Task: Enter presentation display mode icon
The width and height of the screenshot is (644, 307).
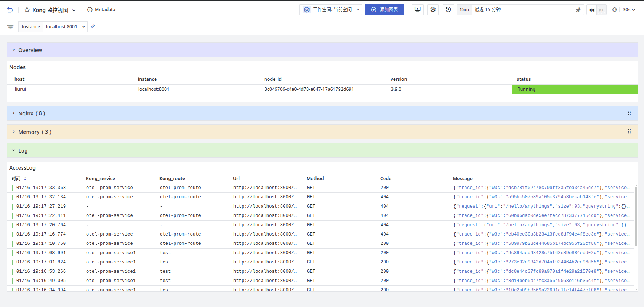Action: coord(418,10)
